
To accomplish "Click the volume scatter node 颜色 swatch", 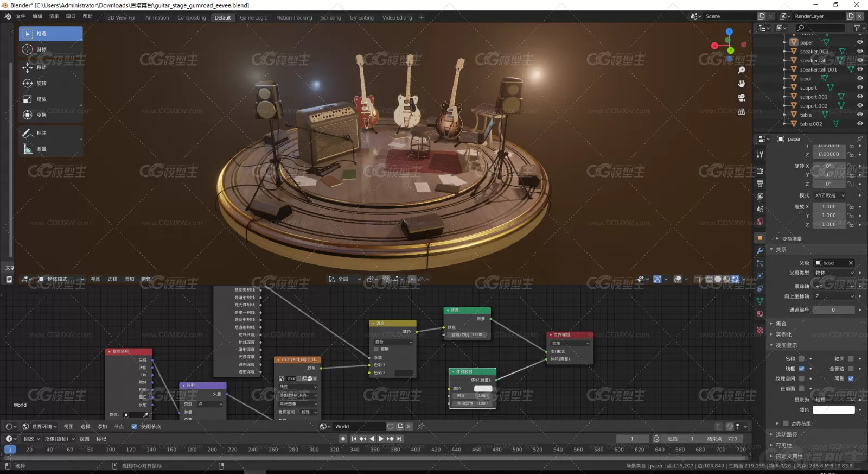I will (483, 389).
